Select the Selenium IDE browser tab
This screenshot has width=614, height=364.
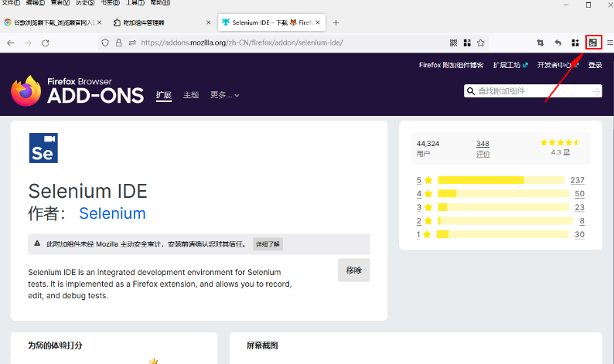271,22
